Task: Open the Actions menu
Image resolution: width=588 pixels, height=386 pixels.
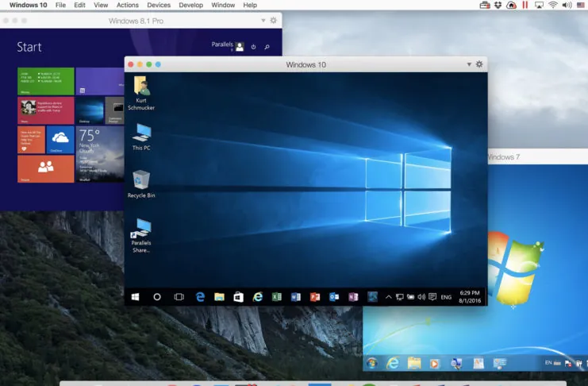Action: 127,6
